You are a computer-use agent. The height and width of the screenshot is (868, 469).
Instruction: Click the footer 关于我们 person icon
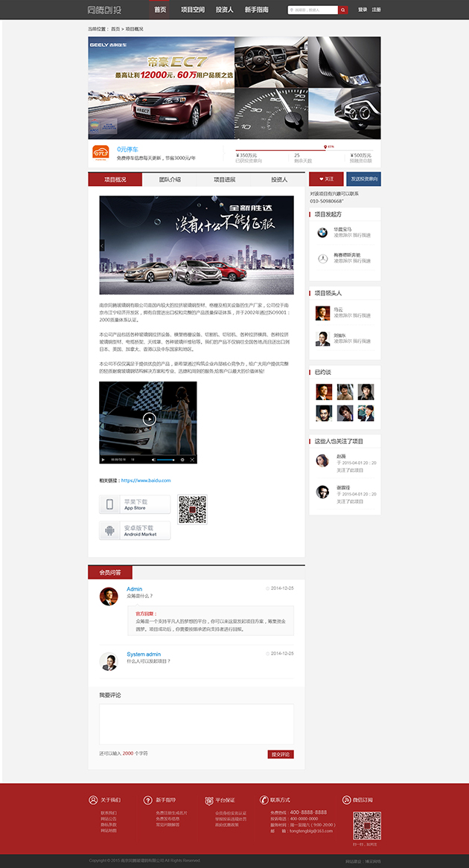(92, 800)
